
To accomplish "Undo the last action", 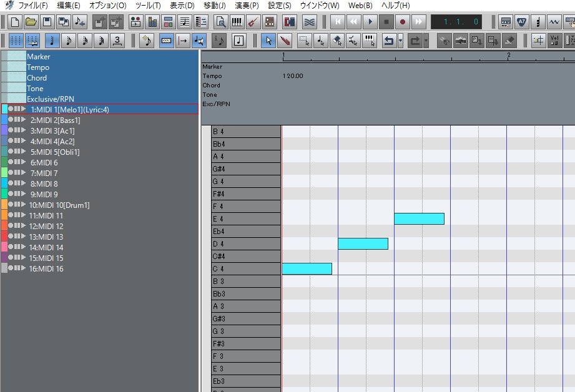I will click(389, 41).
